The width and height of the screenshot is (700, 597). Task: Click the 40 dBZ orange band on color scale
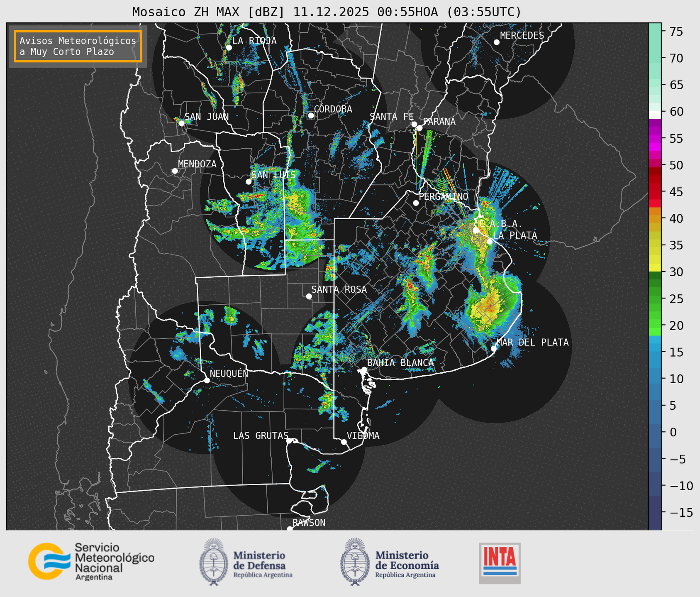tap(655, 219)
